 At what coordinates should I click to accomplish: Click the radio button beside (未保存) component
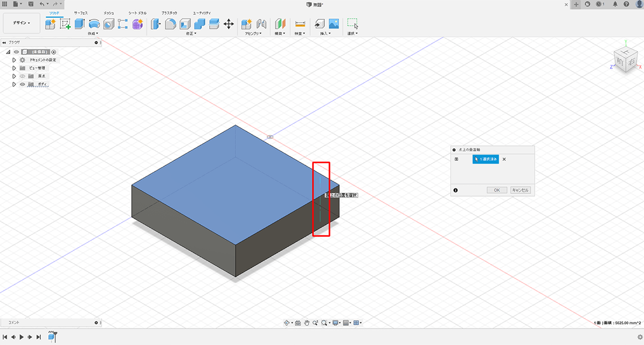(x=54, y=52)
